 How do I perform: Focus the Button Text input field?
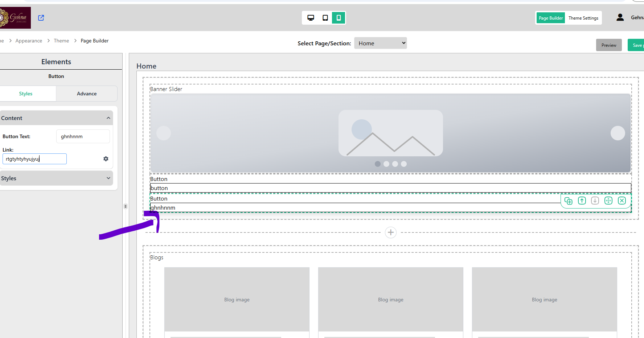83,136
